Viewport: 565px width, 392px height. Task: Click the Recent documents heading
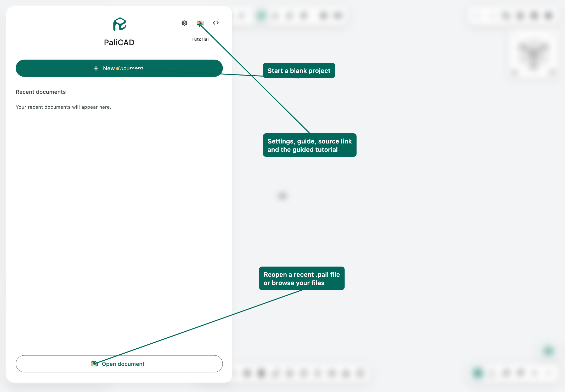coord(41,92)
